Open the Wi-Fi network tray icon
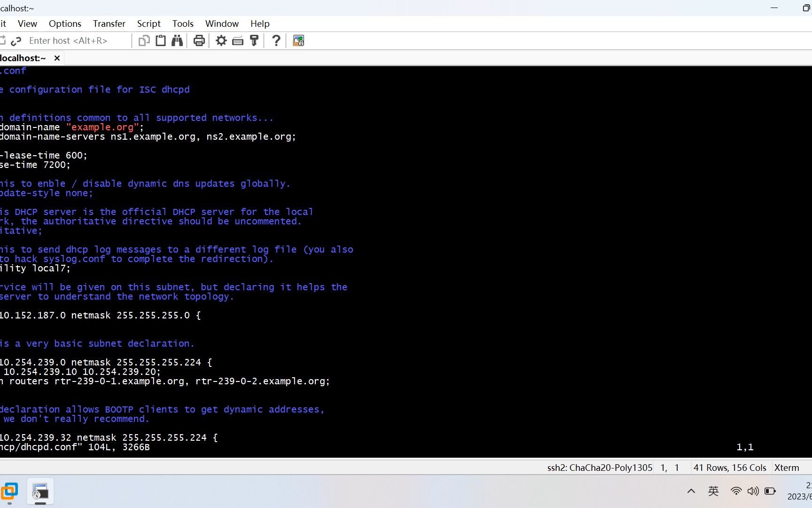 pos(736,491)
